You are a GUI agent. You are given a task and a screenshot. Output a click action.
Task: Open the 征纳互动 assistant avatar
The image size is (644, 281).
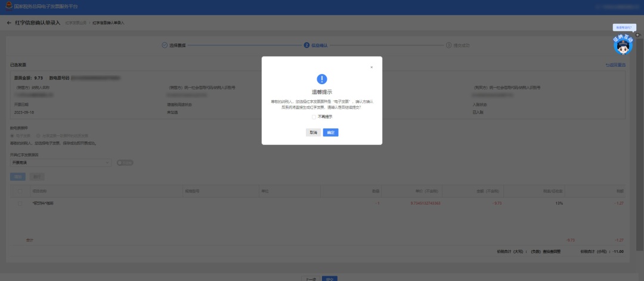point(623,45)
